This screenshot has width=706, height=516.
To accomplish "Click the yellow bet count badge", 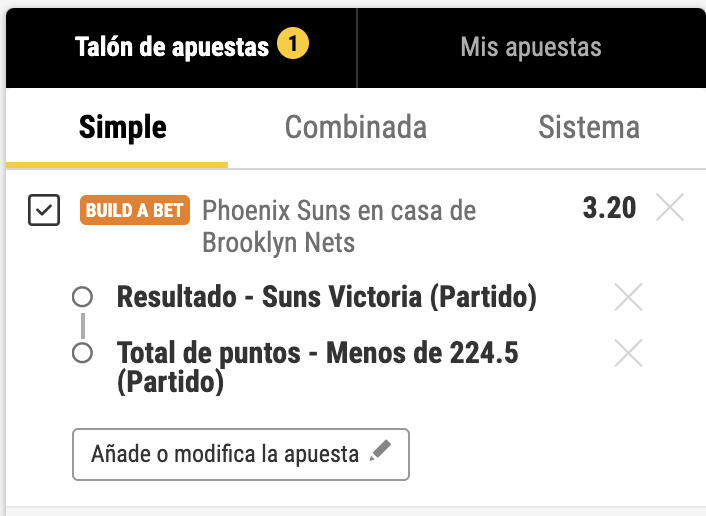I will [293, 45].
